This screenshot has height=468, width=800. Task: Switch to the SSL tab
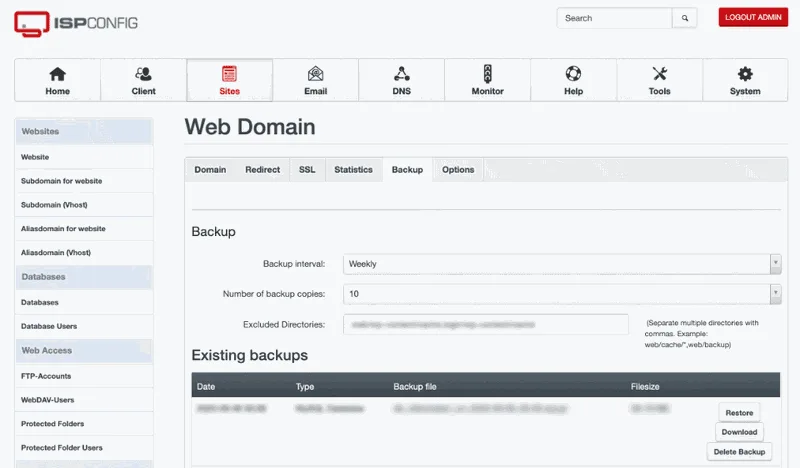[307, 169]
